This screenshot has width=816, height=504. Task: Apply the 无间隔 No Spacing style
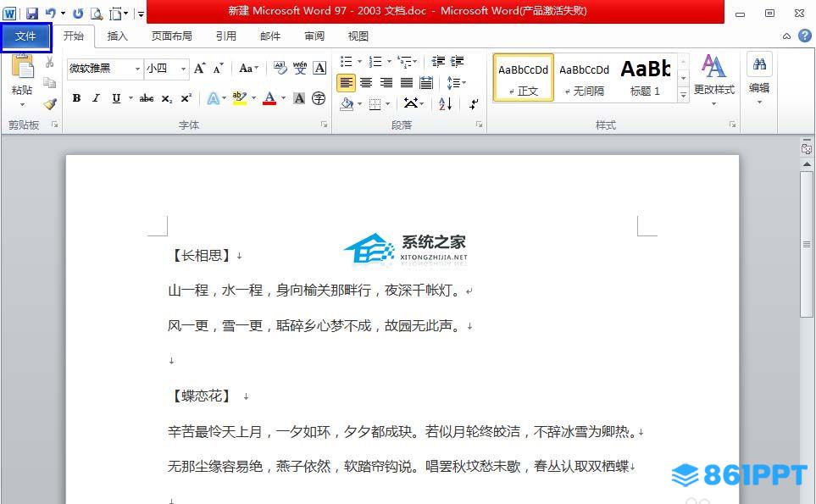point(584,77)
